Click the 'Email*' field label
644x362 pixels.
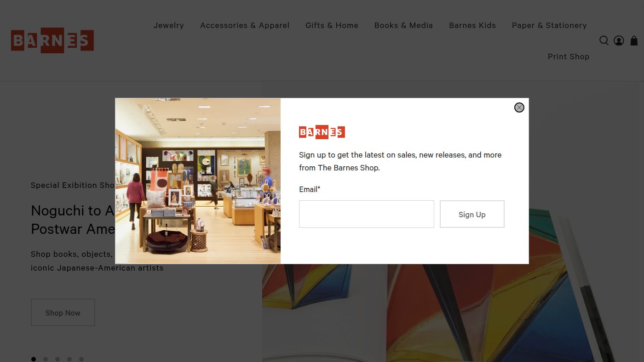tap(310, 189)
